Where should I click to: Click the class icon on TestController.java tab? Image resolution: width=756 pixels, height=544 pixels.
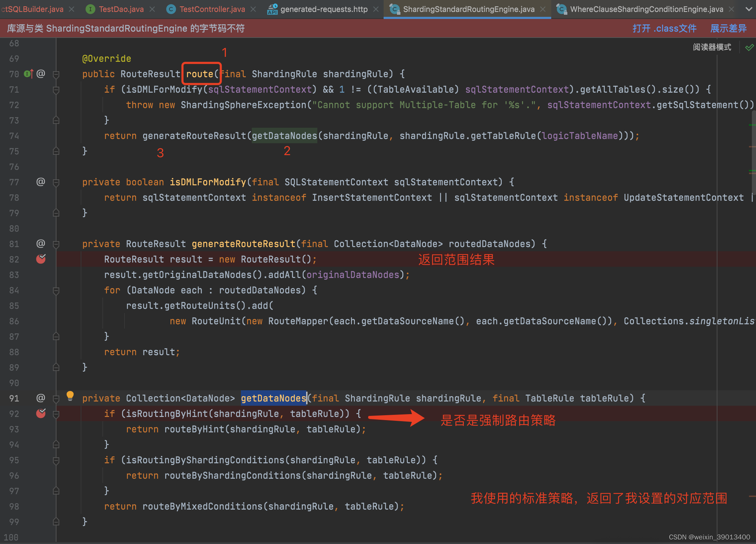point(171,9)
